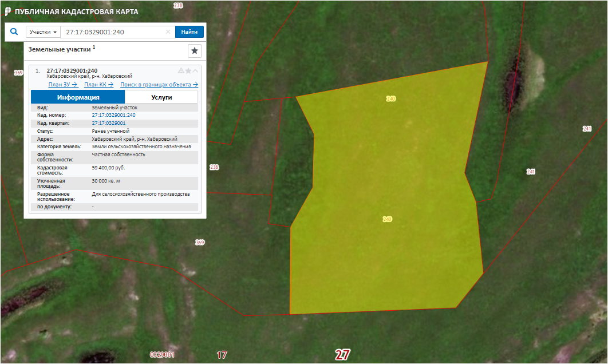Clear the search field with X
The image size is (608, 364).
click(168, 32)
